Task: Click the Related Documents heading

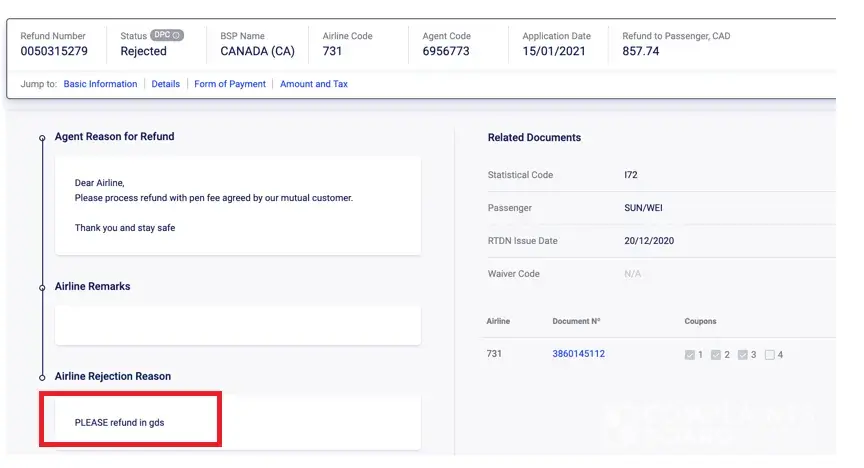Action: [534, 137]
